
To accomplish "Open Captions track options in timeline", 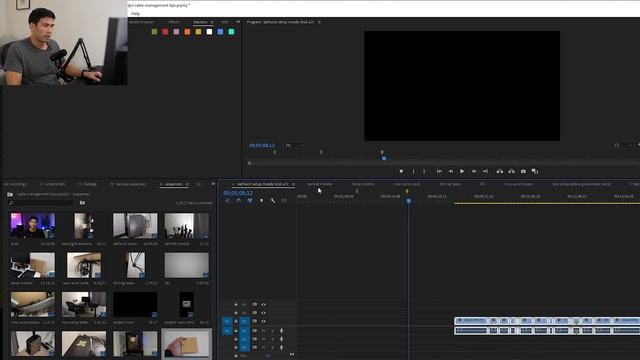I will pyautogui.click(x=284, y=200).
